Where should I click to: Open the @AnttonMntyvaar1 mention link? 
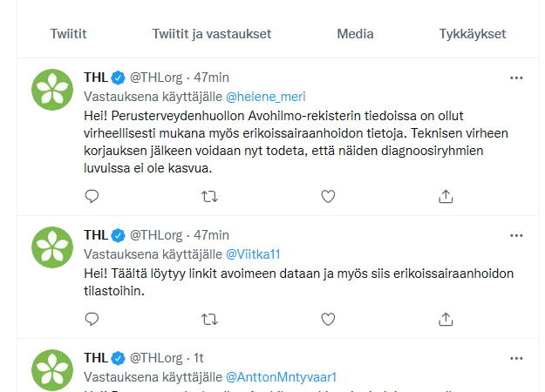tap(281, 377)
